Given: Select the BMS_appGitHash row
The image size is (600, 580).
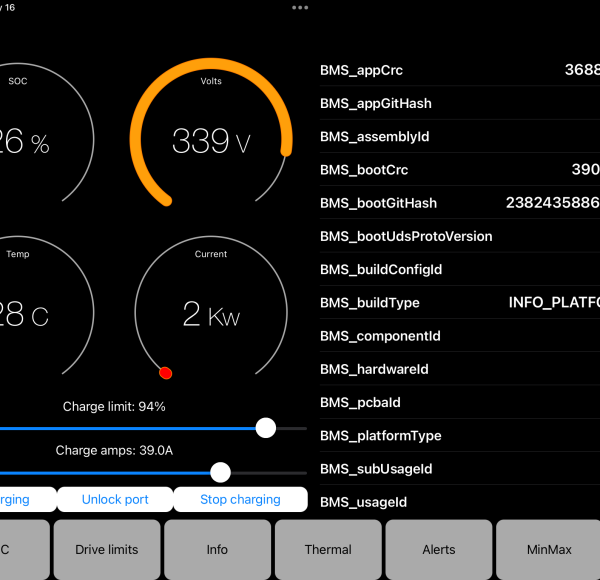Looking at the screenshot, I should tap(460, 103).
